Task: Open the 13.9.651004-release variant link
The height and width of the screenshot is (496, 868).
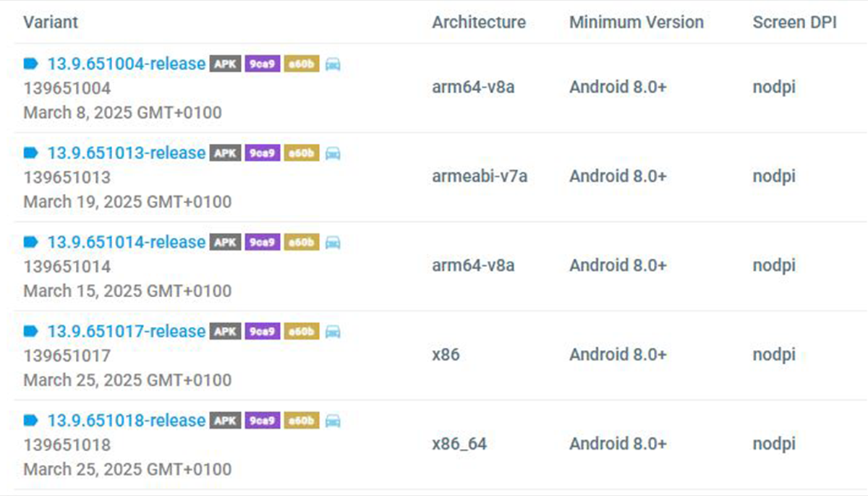Action: (127, 64)
